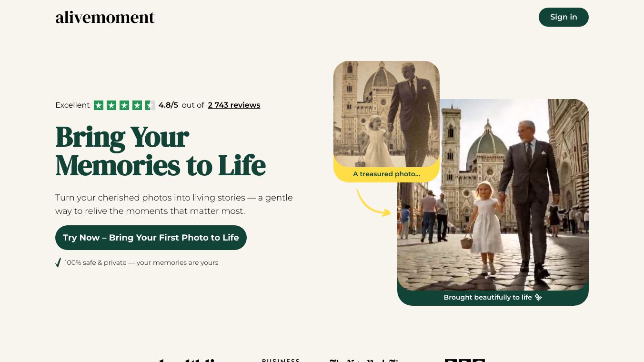Click the half-filled fifth rating star

150,105
